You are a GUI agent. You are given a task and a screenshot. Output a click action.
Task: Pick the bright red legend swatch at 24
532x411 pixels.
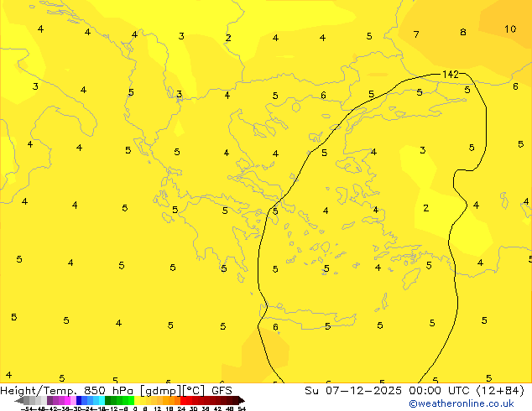click(183, 400)
